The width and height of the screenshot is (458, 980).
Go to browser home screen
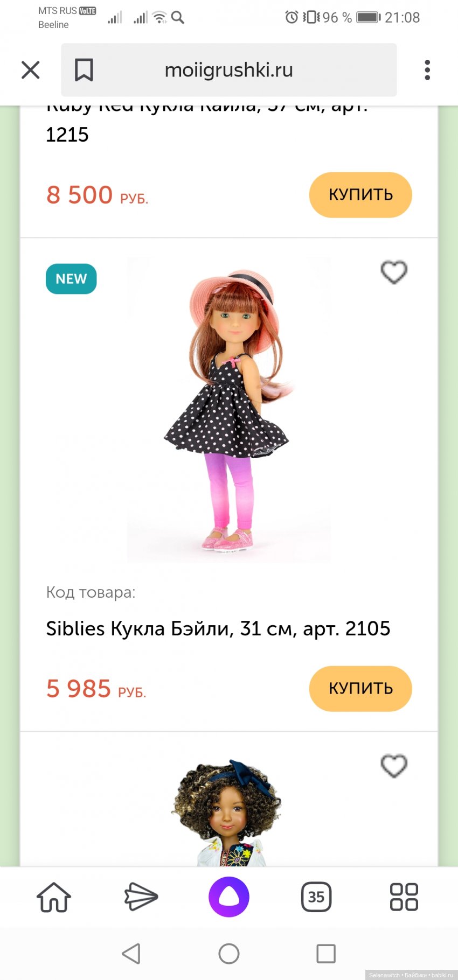pyautogui.click(x=54, y=897)
